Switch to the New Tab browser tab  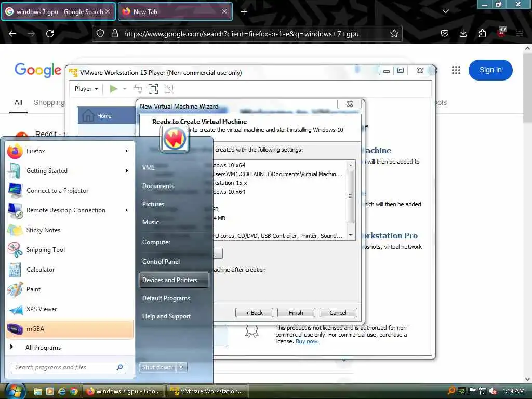[x=175, y=12]
